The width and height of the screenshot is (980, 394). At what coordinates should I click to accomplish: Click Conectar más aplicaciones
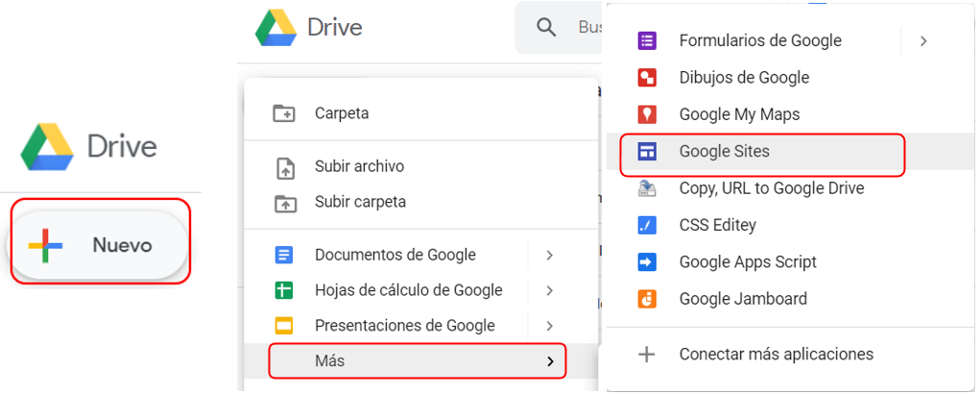point(776,354)
